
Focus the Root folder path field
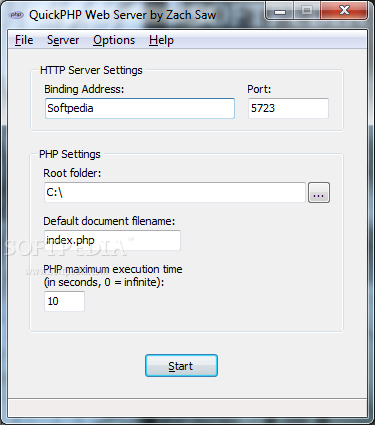(175, 192)
